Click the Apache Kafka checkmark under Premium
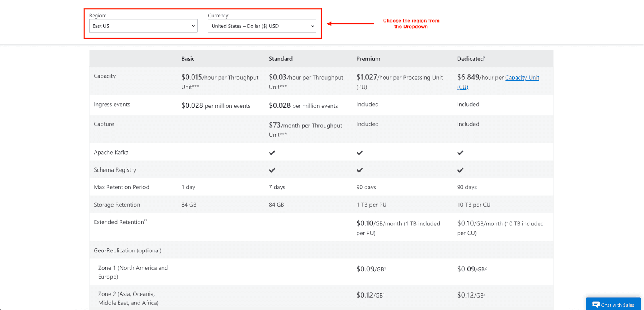The width and height of the screenshot is (644, 310). click(x=359, y=153)
